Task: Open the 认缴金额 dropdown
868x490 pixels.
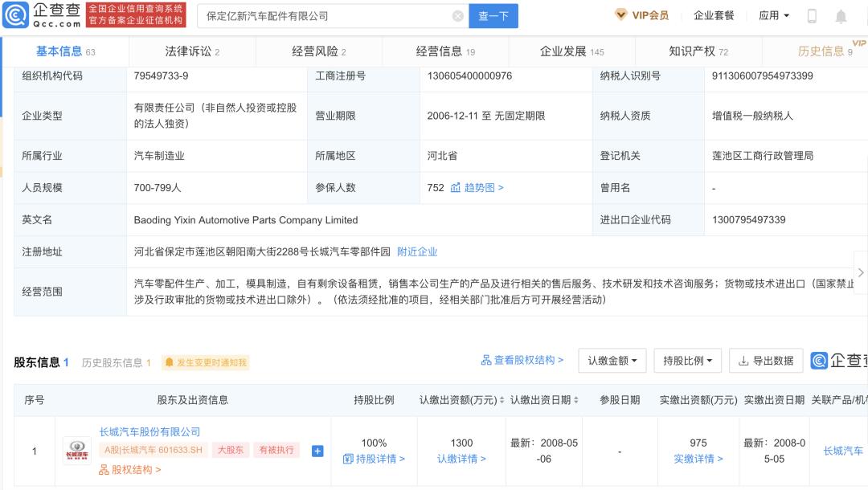Action: click(x=612, y=361)
